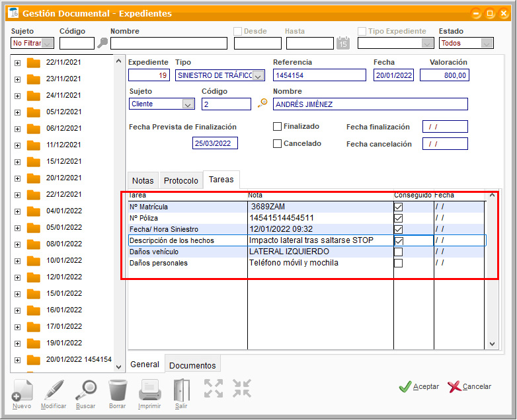Select the Tareas tab
Screen dimensions: 517x420
coord(221,180)
